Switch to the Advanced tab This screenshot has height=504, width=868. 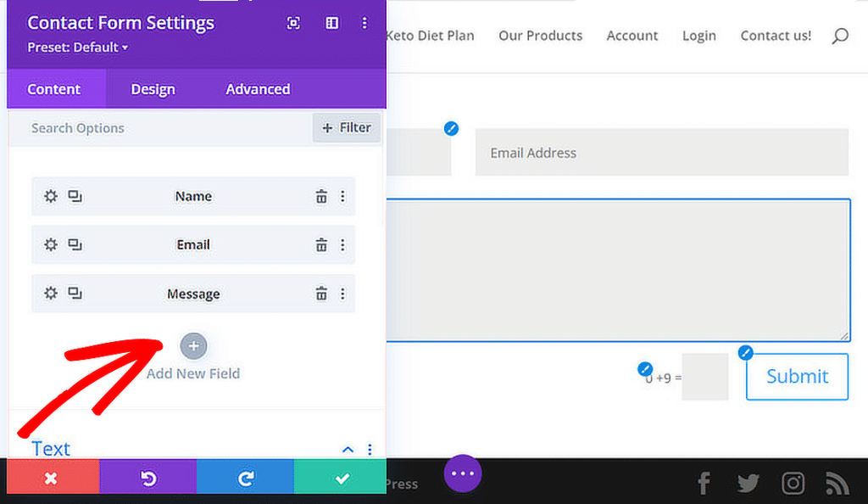pyautogui.click(x=257, y=88)
